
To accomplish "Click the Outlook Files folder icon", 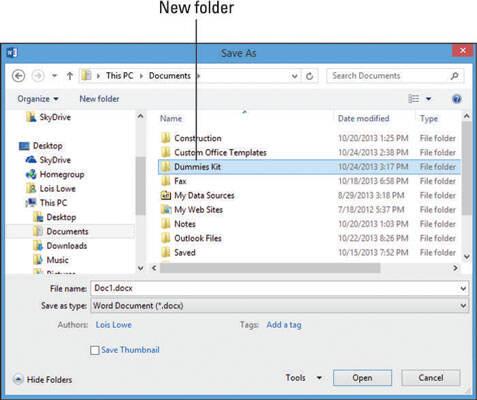I will tap(166, 238).
